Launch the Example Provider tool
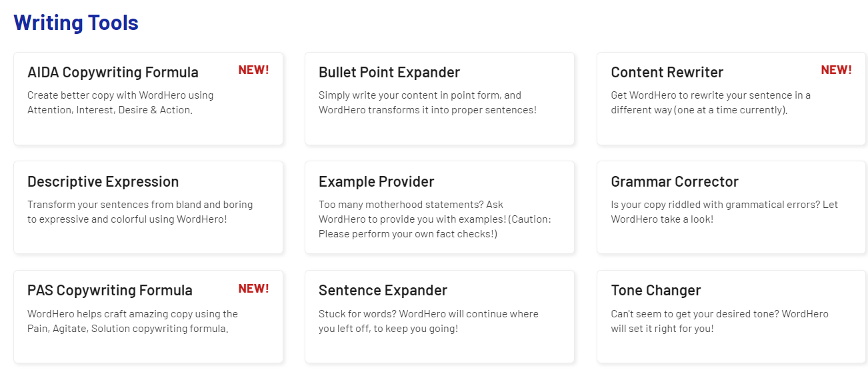The image size is (868, 372). (x=376, y=182)
